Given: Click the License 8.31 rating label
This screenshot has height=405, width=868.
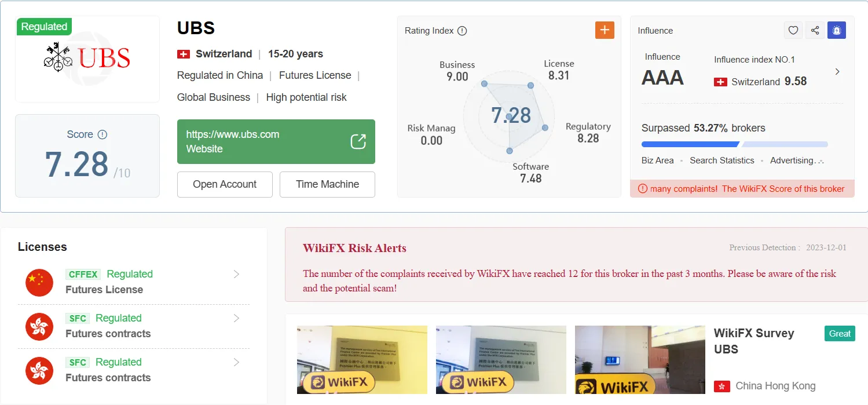Looking at the screenshot, I should pyautogui.click(x=559, y=70).
